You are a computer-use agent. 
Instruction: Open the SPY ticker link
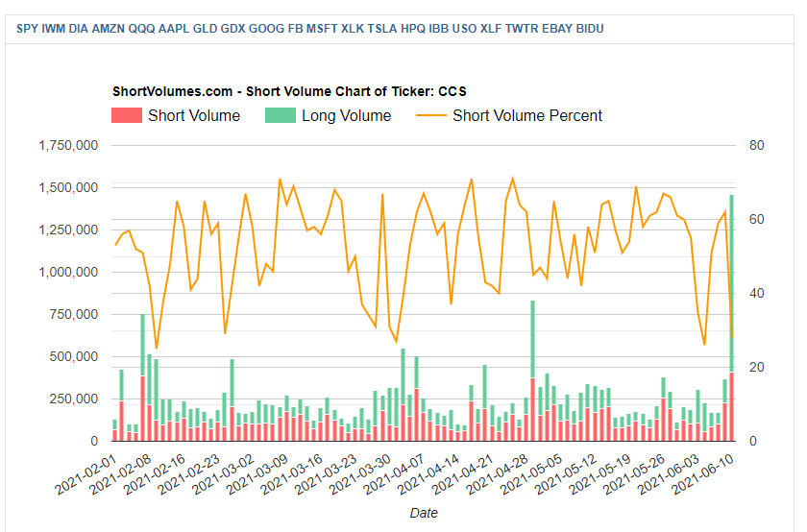(28, 29)
